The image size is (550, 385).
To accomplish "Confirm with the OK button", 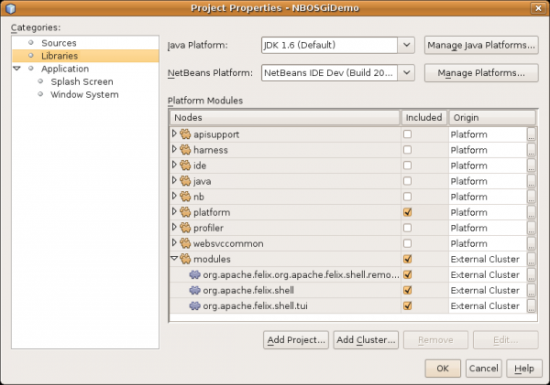I will [x=443, y=369].
